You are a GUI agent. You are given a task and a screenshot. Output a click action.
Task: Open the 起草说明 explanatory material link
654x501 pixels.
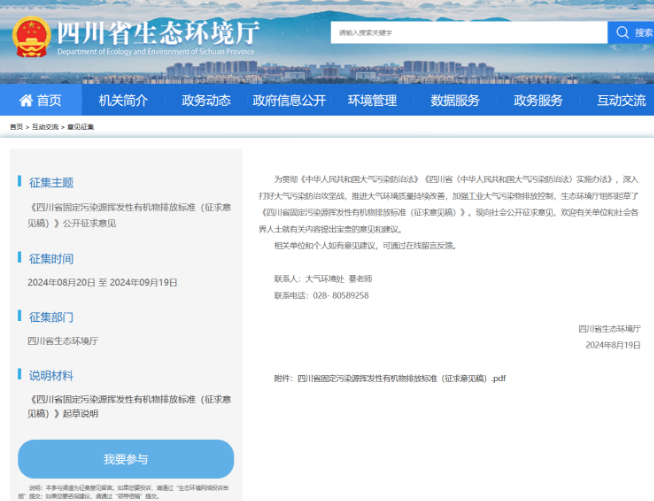click(130, 406)
